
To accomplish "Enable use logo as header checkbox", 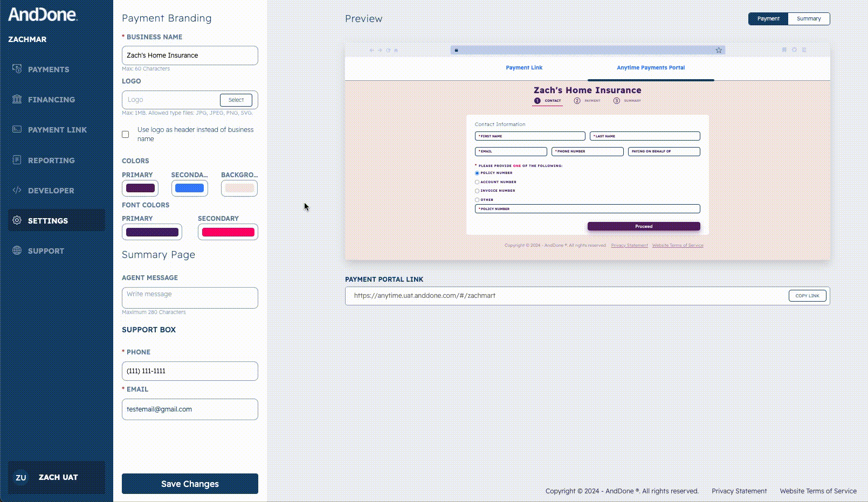I will [126, 134].
